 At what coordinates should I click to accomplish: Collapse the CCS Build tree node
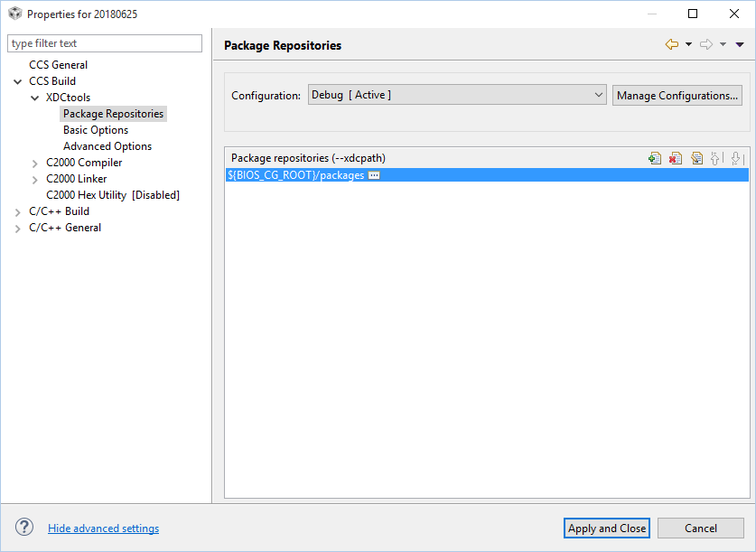coord(18,81)
